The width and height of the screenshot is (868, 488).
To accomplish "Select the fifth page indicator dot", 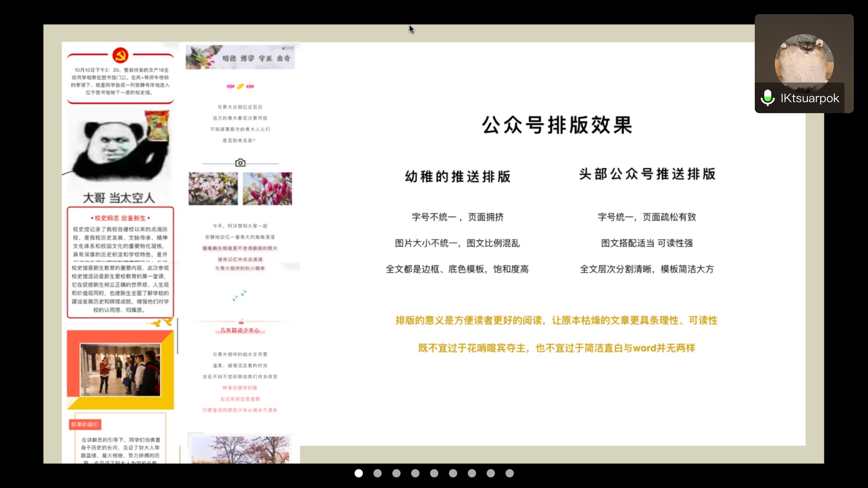I will (434, 473).
